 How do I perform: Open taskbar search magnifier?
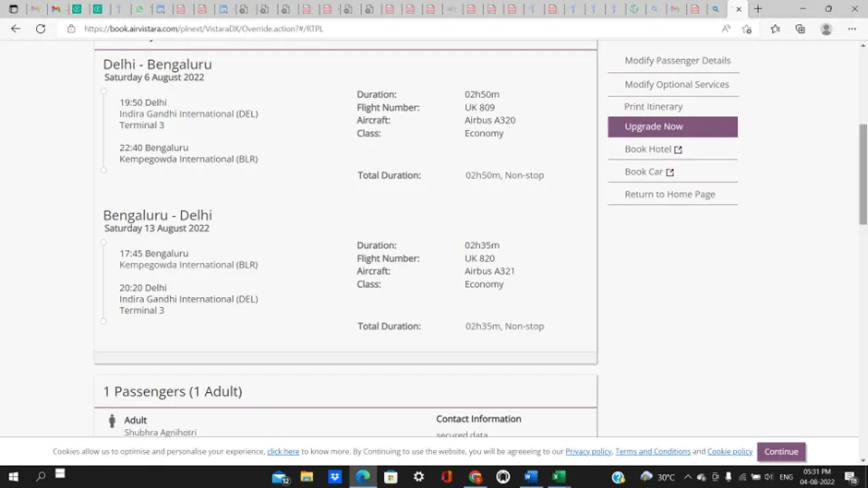tap(41, 476)
